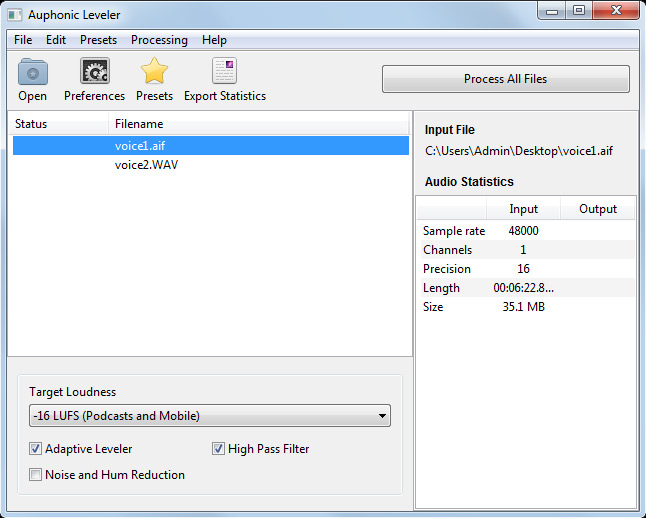Open the Target Loudness dropdown
The height and width of the screenshot is (518, 646).
click(x=209, y=416)
